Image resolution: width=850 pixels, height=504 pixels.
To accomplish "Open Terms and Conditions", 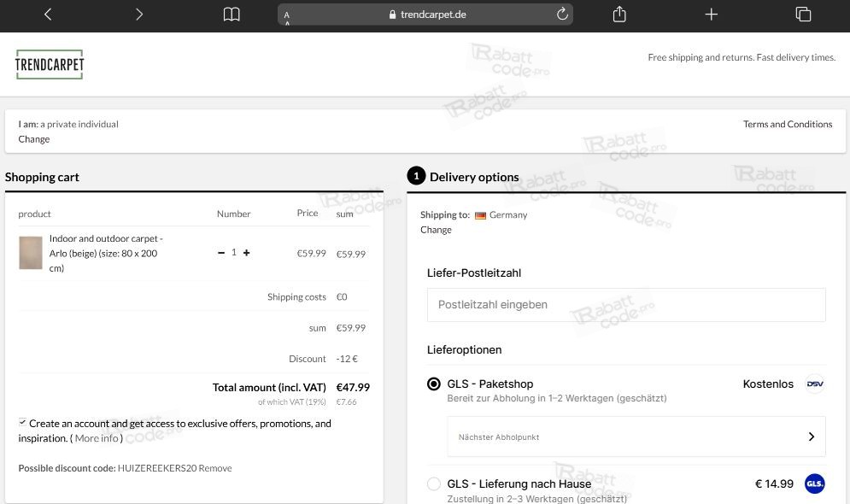I will tap(788, 124).
